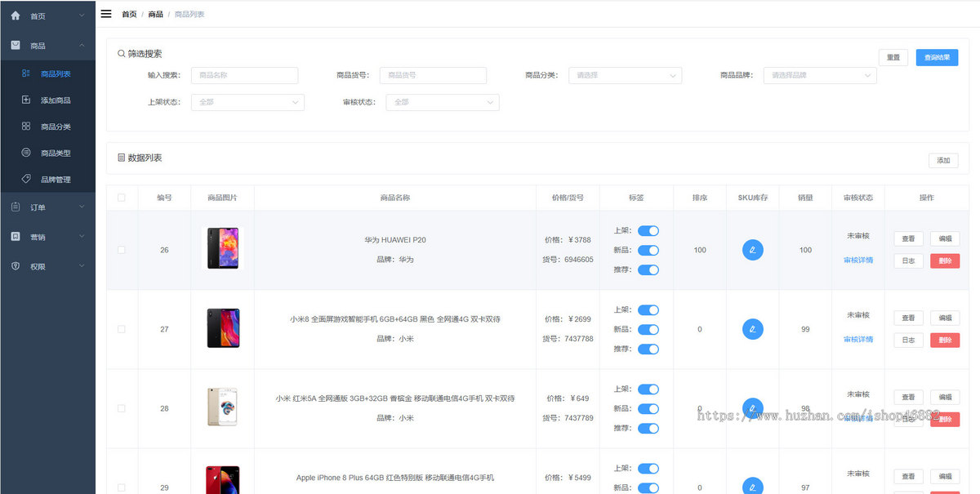Image resolution: width=980 pixels, height=494 pixels.
Task: Click 查看 for 华为 HUAWEI P20
Action: point(909,238)
